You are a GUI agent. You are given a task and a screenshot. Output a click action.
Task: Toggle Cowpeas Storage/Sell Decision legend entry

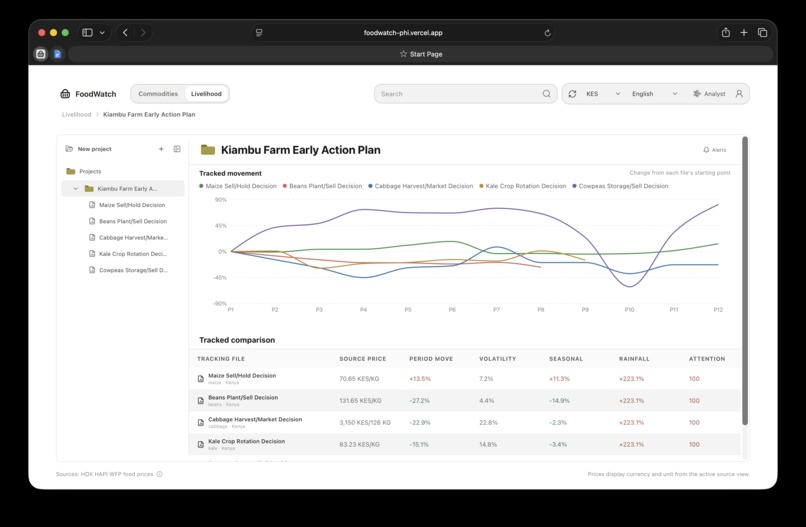tap(620, 186)
